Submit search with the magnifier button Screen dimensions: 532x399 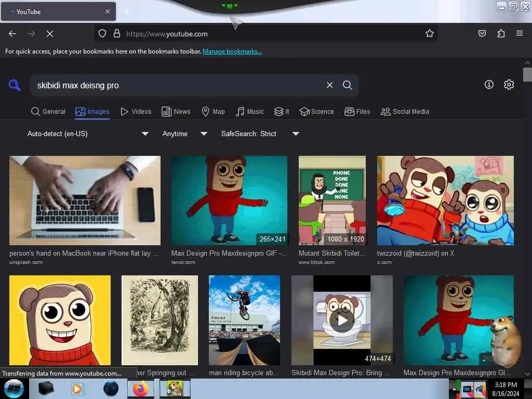pyautogui.click(x=347, y=85)
